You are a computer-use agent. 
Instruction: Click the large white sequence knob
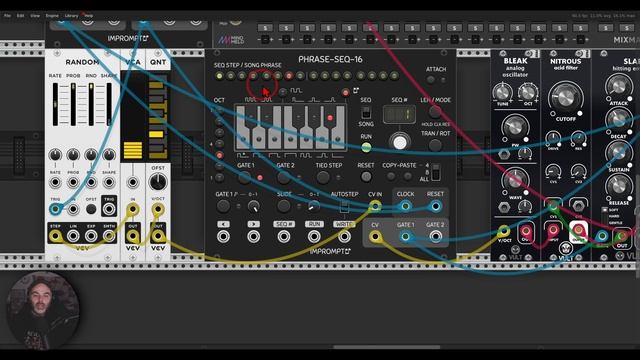click(400, 142)
